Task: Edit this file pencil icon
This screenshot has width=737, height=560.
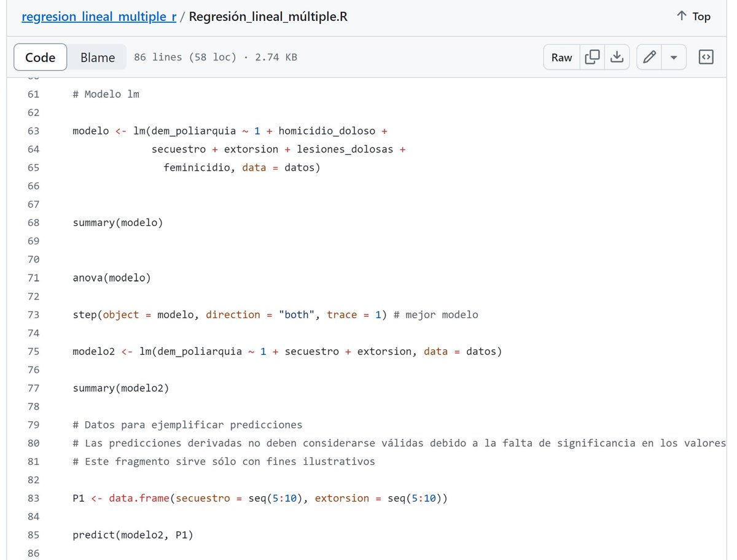Action: 649,57
